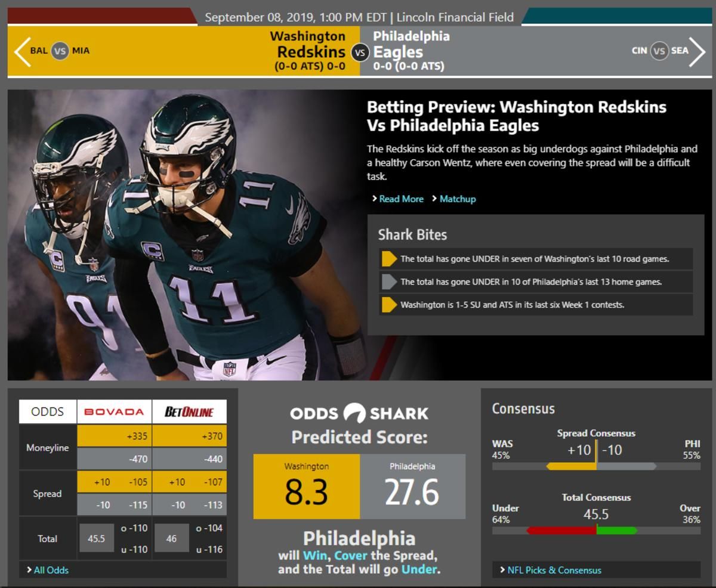Viewport: 716px width, 588px height.
Task: Click BetOnline under odds u -116
Action: (x=209, y=549)
